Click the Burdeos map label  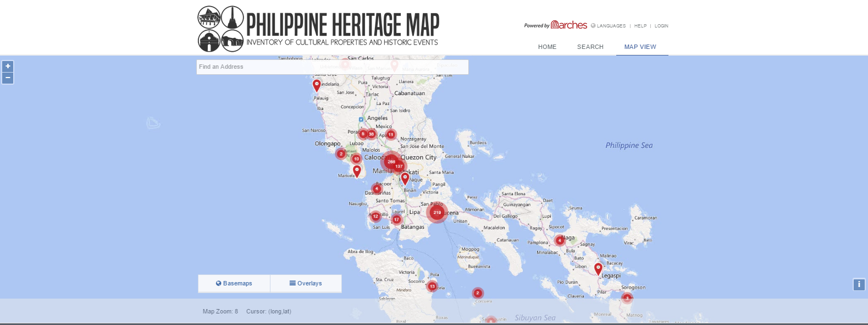pos(478,142)
